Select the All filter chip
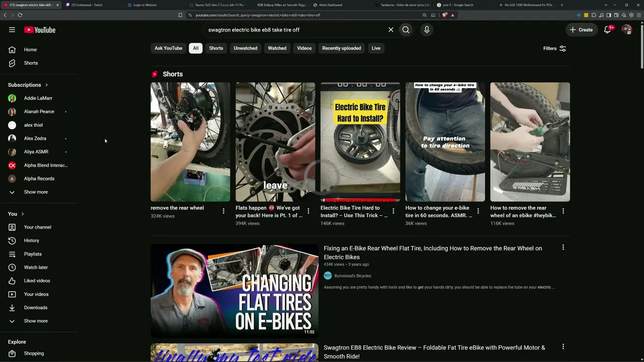Viewport: 644px width, 362px height. [x=196, y=48]
